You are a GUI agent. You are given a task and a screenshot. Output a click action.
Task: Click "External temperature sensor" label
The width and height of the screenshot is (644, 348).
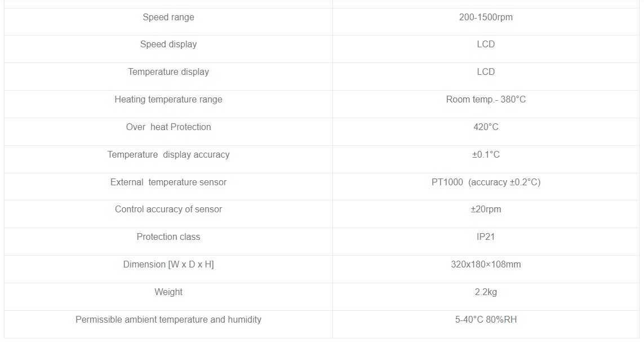point(168,182)
